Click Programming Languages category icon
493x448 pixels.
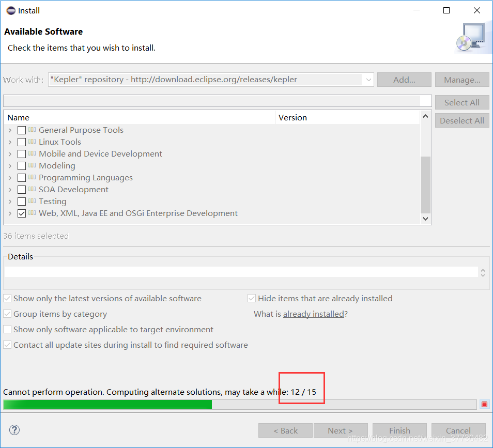coord(32,177)
